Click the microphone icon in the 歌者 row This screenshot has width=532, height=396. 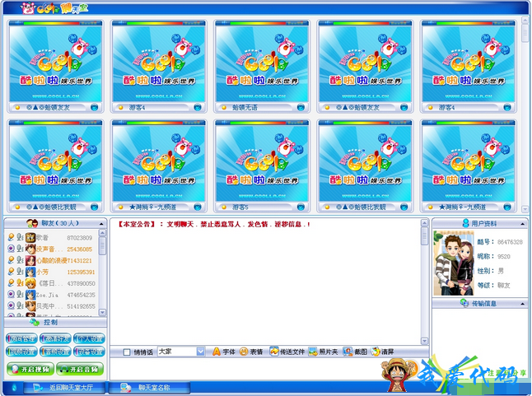click(20, 237)
